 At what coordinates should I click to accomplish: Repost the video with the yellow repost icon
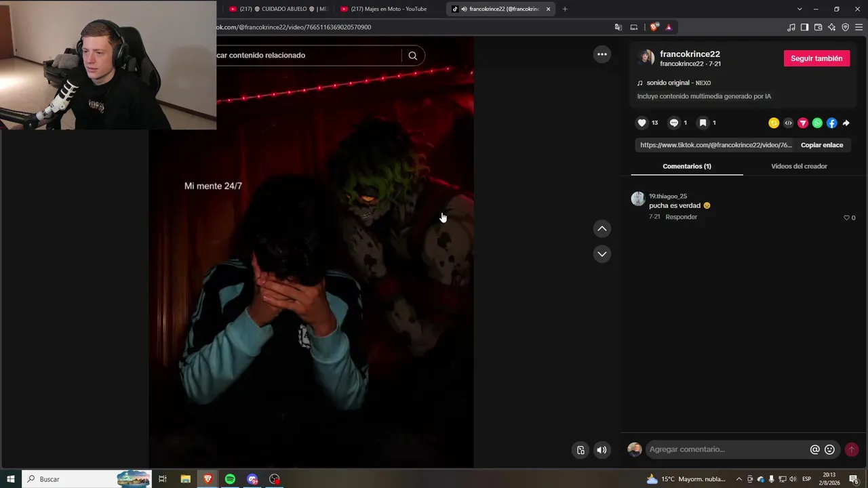[x=774, y=123]
